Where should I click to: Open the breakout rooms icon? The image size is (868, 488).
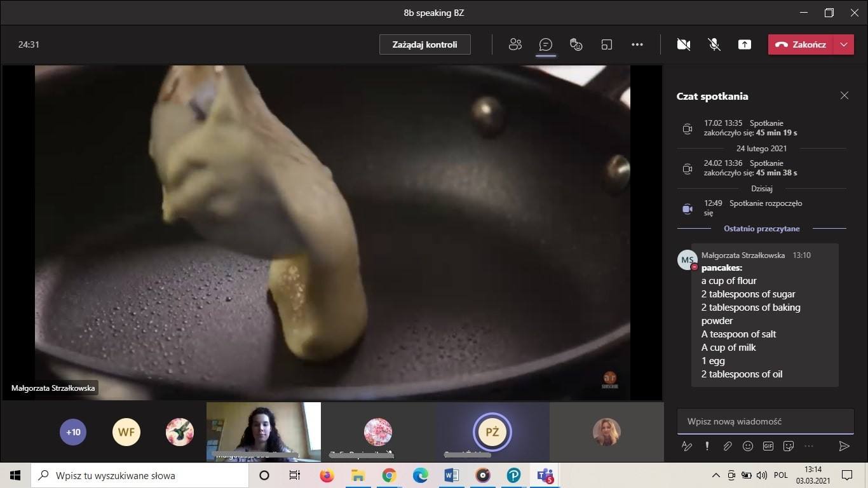[x=607, y=44]
